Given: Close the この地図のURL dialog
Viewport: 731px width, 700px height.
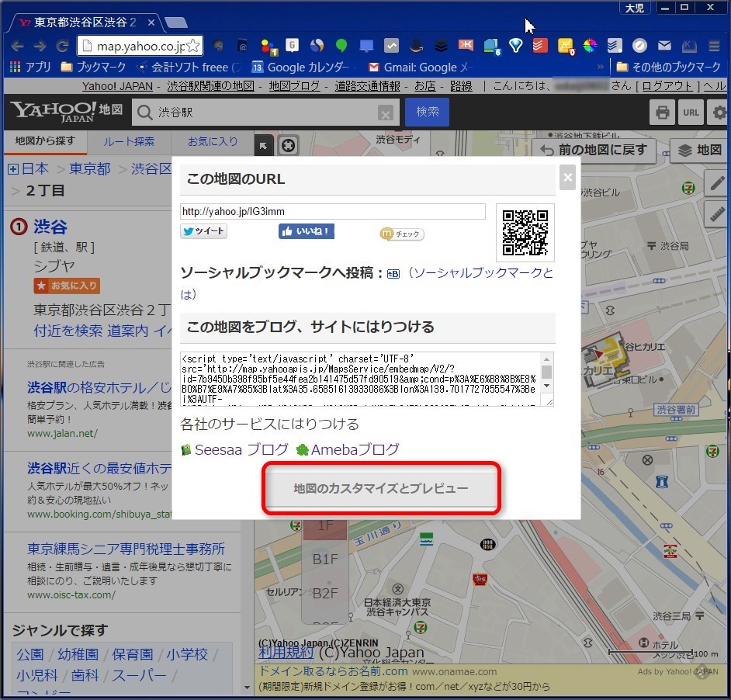Looking at the screenshot, I should click(x=567, y=177).
